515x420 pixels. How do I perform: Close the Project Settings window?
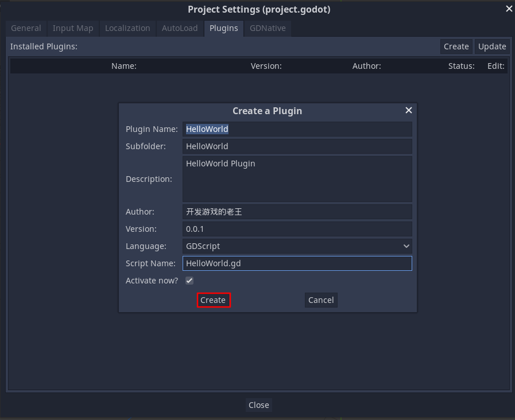tap(509, 9)
